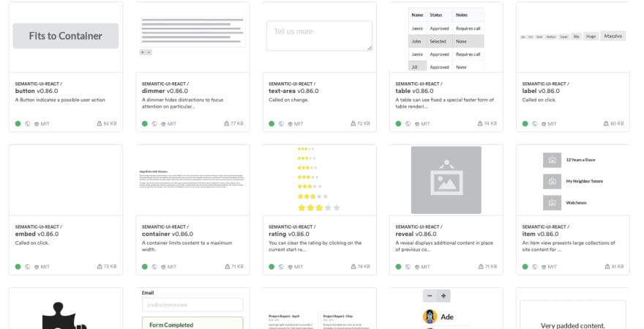
Task: Click the Email input field in form preview
Action: pyautogui.click(x=192, y=305)
